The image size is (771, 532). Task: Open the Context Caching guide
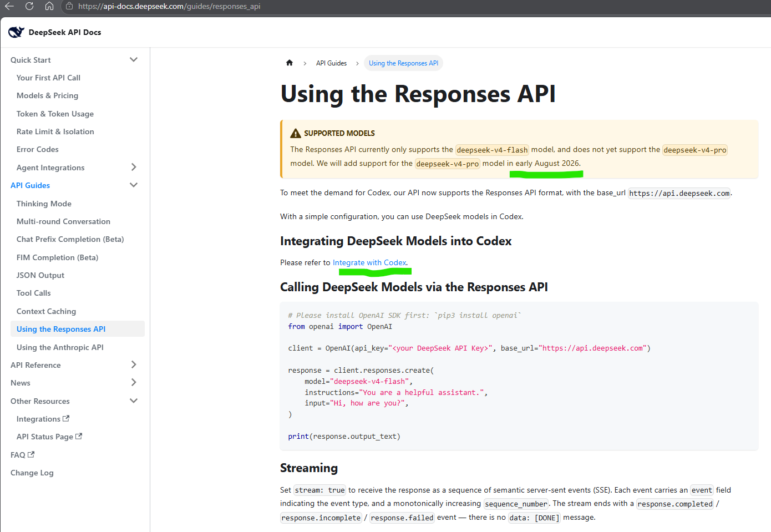point(46,311)
